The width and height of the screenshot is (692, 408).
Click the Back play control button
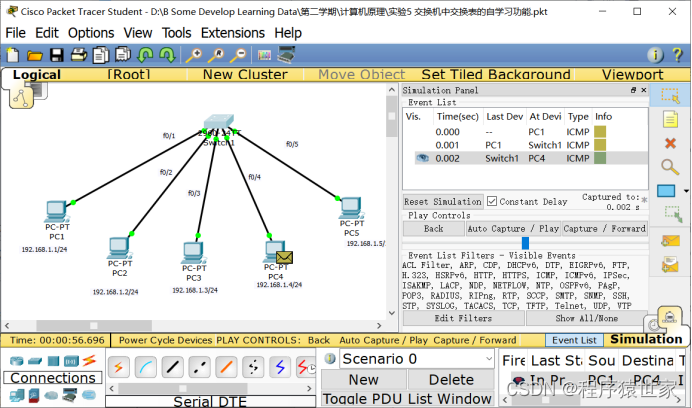click(433, 229)
